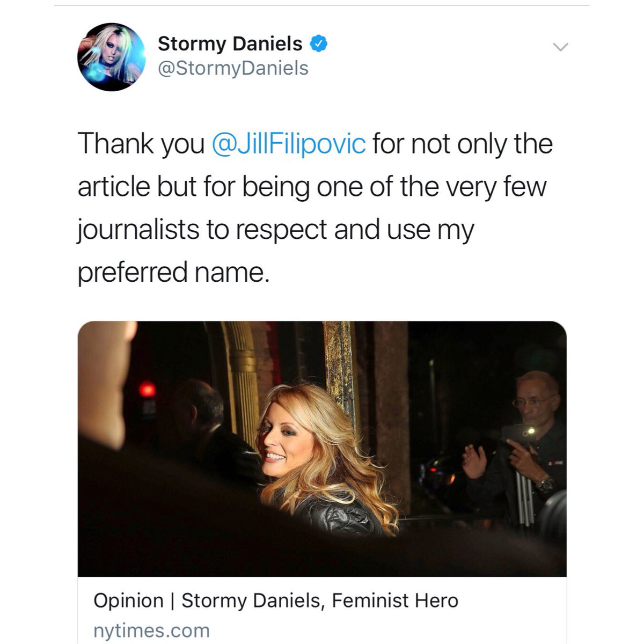Click the tweet line 'journalists to respect and use my'

[276, 230]
